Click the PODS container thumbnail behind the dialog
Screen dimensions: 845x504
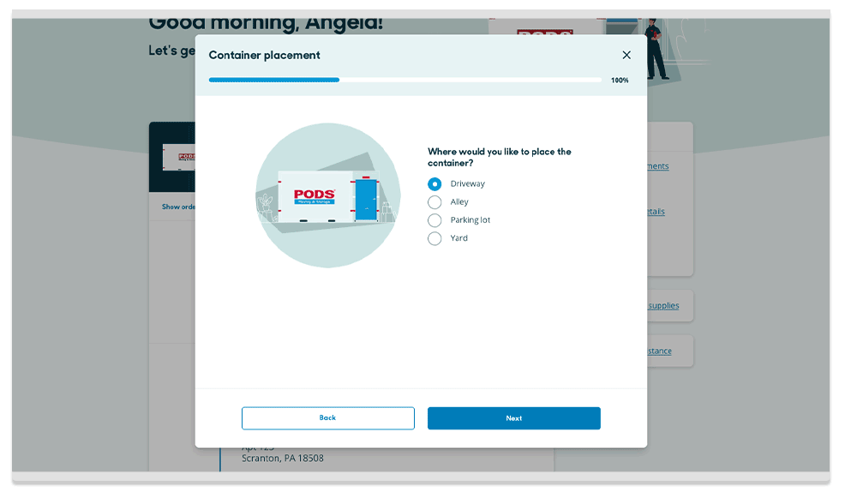click(179, 157)
